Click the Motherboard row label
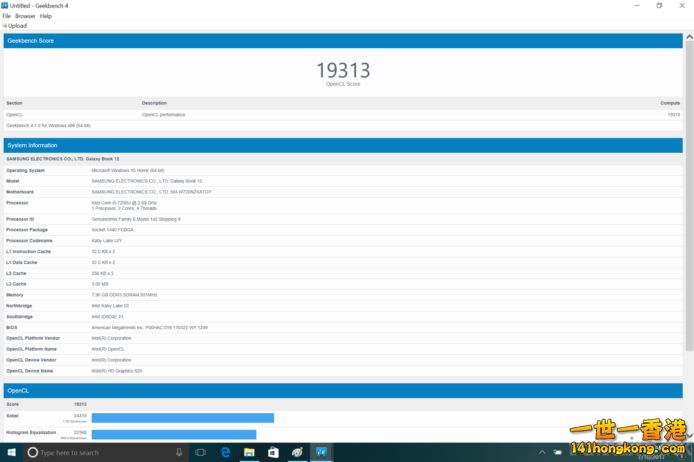The height and width of the screenshot is (462, 694). coord(20,192)
